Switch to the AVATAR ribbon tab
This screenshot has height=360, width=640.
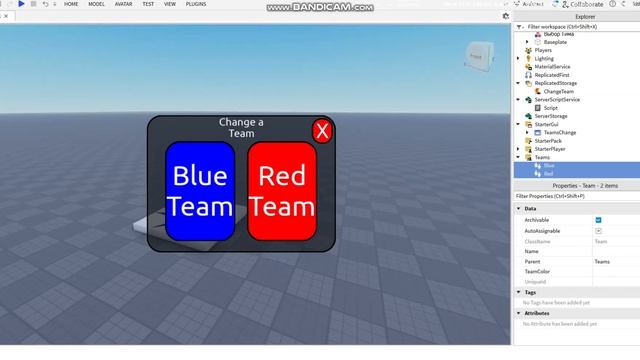[x=123, y=4]
